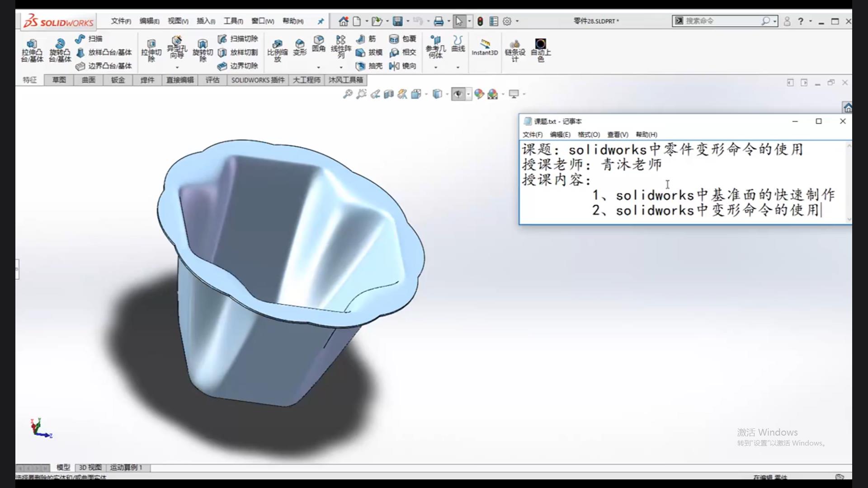Image resolution: width=868 pixels, height=488 pixels.
Task: Click the 扫描切除 swept cut tool
Action: 238,39
